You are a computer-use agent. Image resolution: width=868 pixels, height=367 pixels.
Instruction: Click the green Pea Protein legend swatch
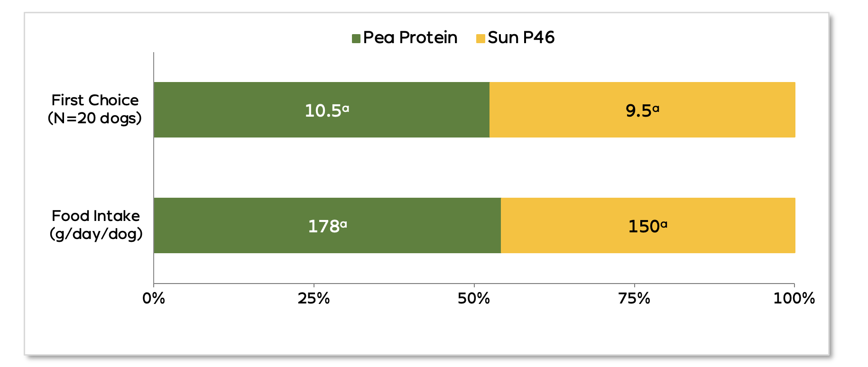tap(356, 38)
